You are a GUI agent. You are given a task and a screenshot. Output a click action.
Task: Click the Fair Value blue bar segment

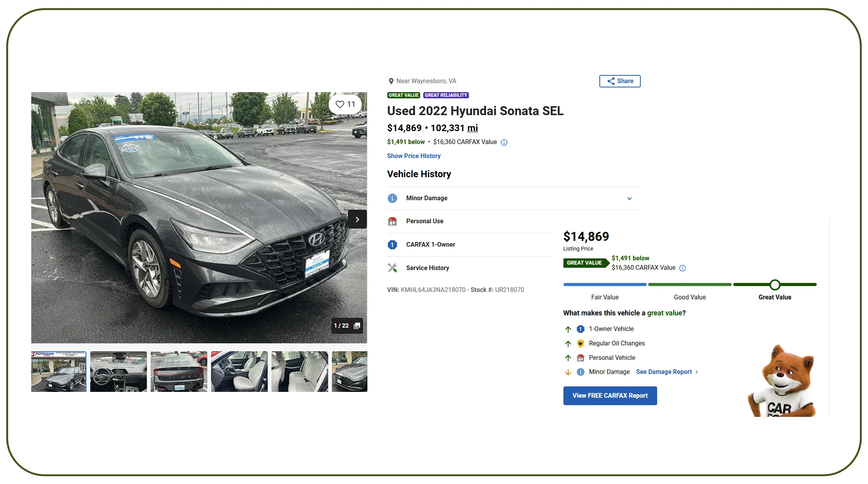point(604,285)
